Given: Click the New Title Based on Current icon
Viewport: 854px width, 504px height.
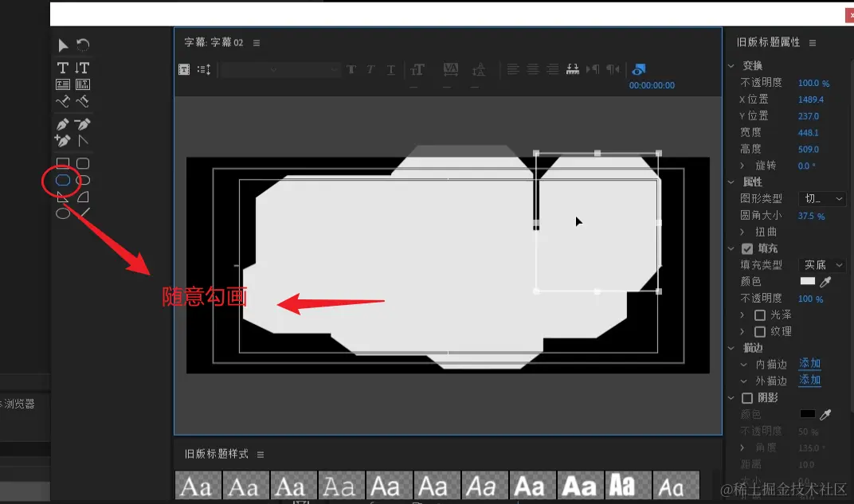Looking at the screenshot, I should tap(184, 69).
